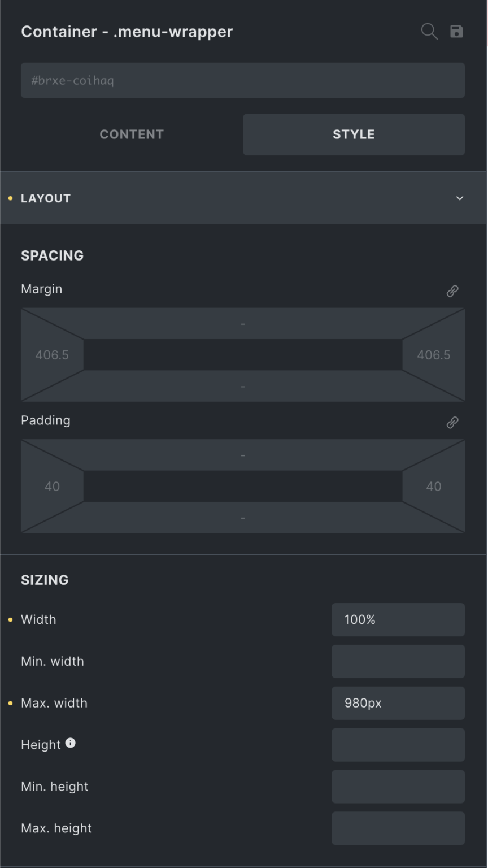Click the yellow dot beside Max. width
This screenshot has height=868, width=488.
pos(10,703)
